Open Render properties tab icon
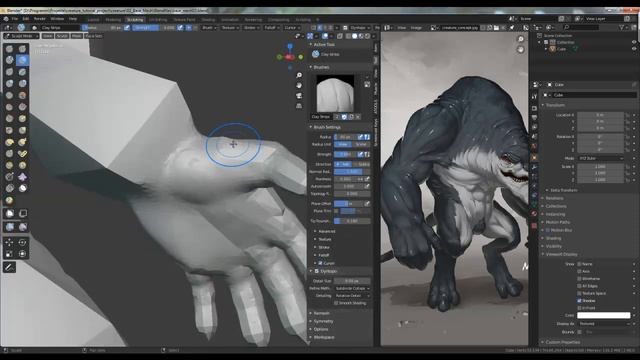640x360 pixels. (x=534, y=108)
